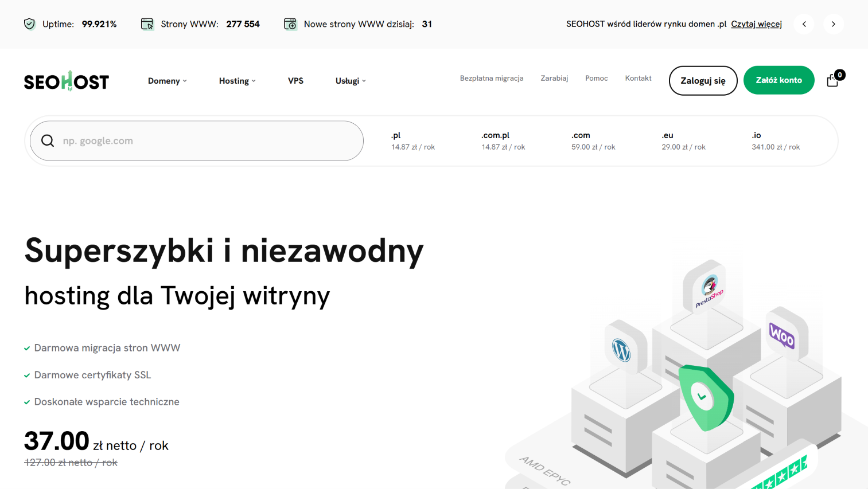Click the new websites today icon
The image size is (868, 489).
coord(290,24)
